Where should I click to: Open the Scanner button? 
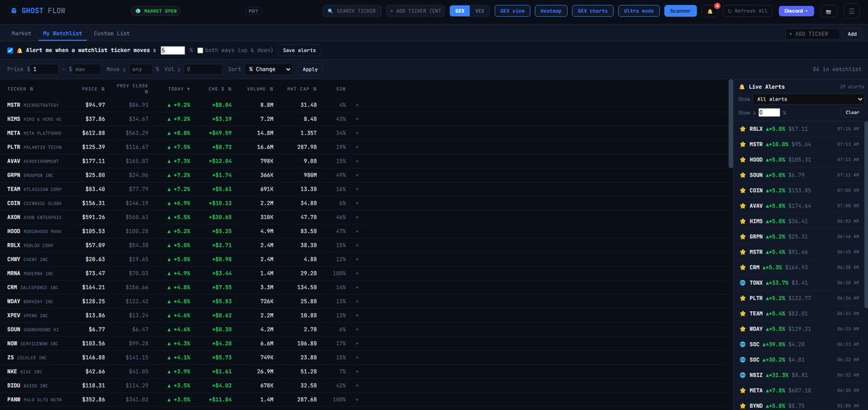click(x=681, y=11)
